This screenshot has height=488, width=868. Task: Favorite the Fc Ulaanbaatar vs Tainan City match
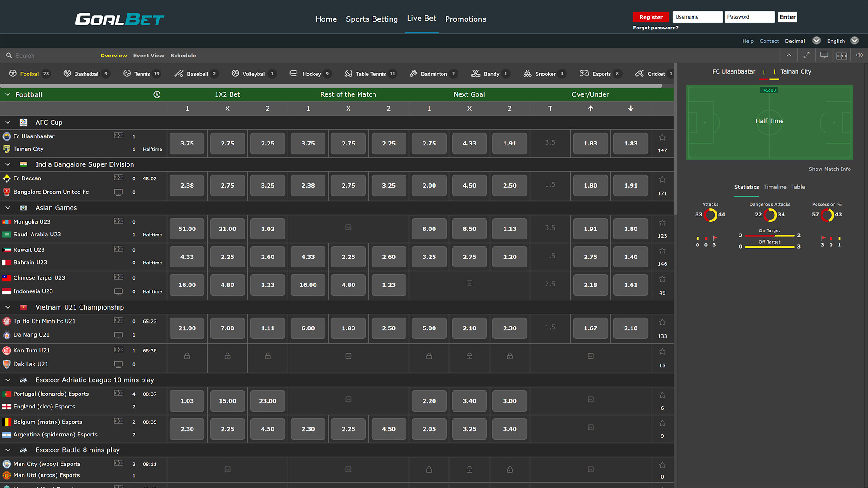(x=662, y=137)
